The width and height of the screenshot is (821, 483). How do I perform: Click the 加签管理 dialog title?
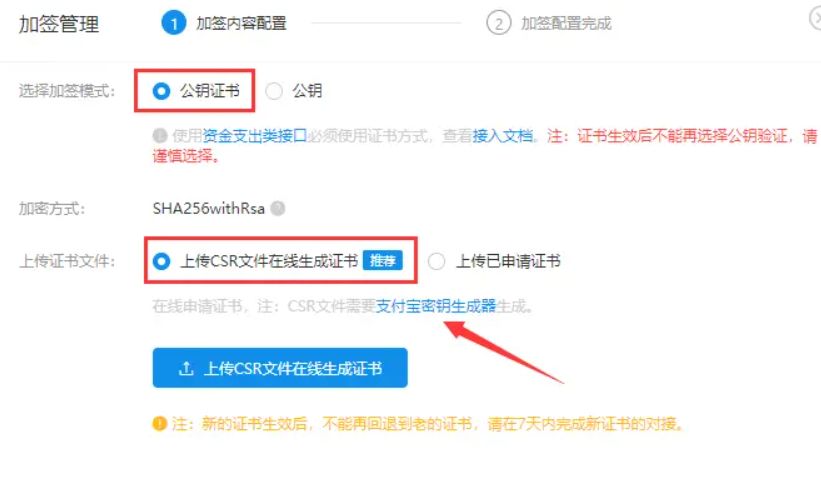click(59, 24)
